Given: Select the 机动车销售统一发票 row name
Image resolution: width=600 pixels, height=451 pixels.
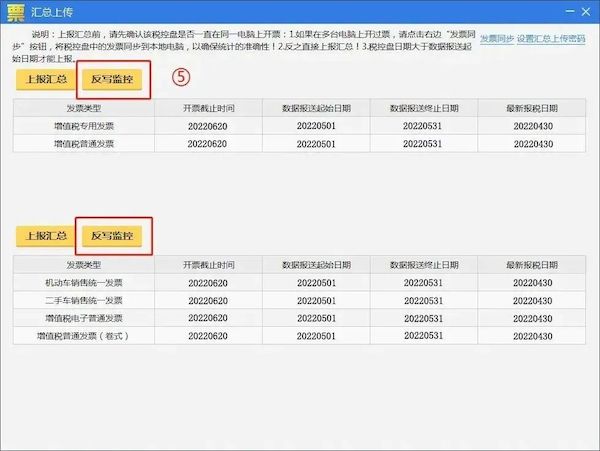Looking at the screenshot, I should point(84,283).
